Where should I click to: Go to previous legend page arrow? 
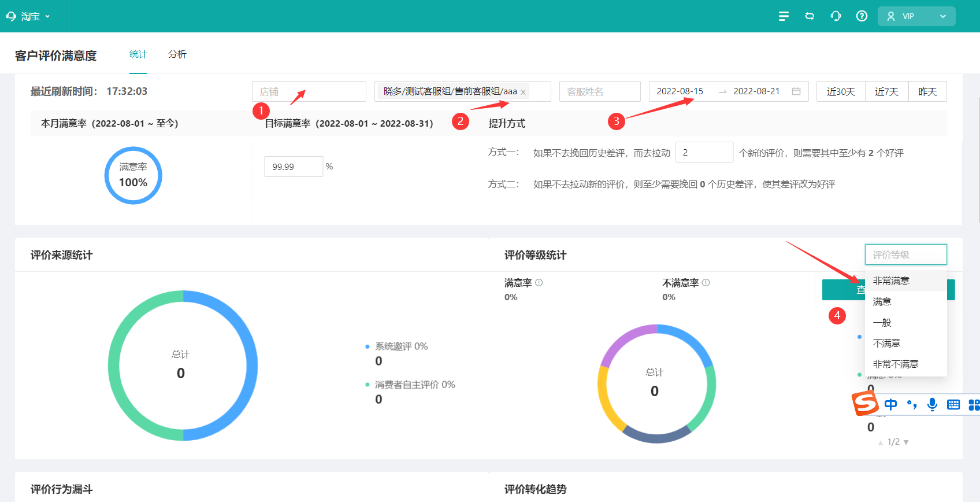pyautogui.click(x=881, y=442)
